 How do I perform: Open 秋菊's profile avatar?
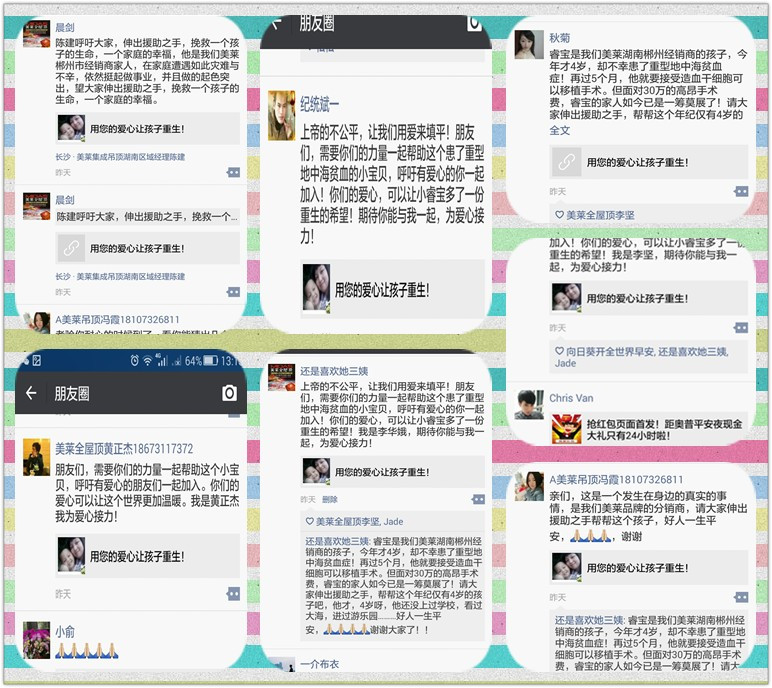(529, 44)
